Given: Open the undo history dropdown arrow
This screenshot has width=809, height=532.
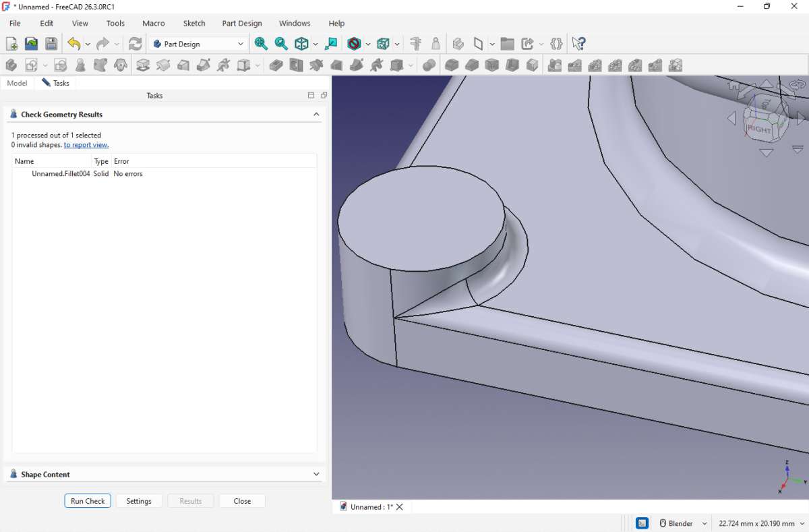Looking at the screenshot, I should click(88, 45).
